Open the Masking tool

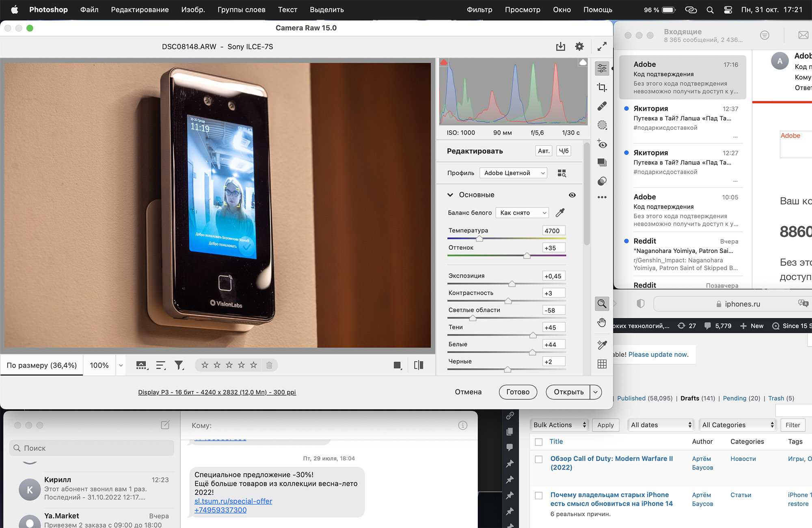602,125
